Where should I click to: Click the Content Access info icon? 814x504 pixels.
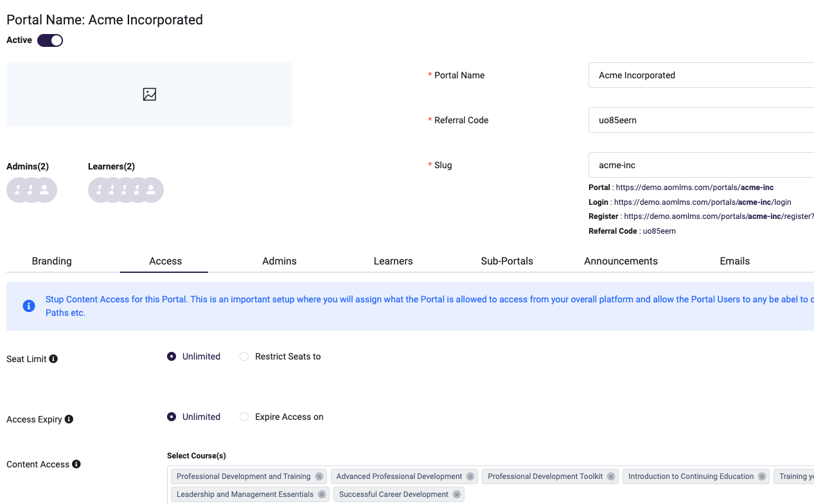click(x=76, y=464)
